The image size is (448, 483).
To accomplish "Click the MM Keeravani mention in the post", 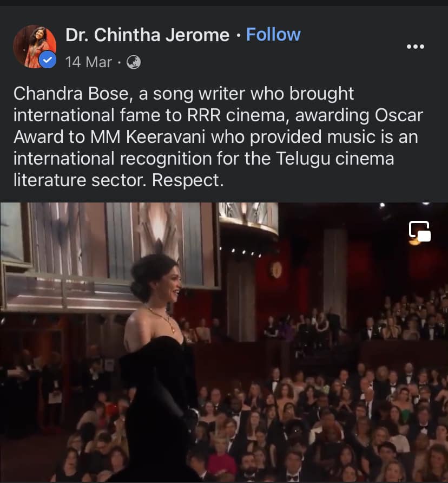I will [x=148, y=137].
